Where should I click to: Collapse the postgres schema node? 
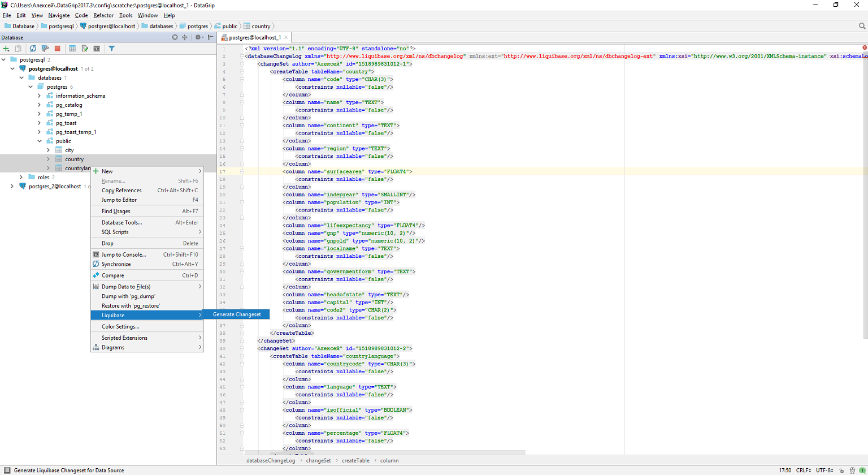click(31, 87)
